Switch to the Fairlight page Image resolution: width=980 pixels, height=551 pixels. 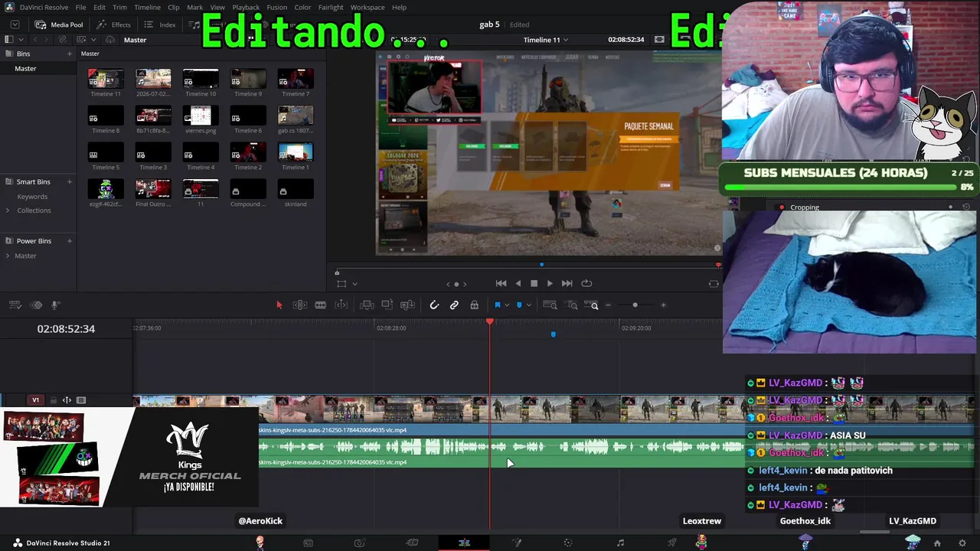620,543
